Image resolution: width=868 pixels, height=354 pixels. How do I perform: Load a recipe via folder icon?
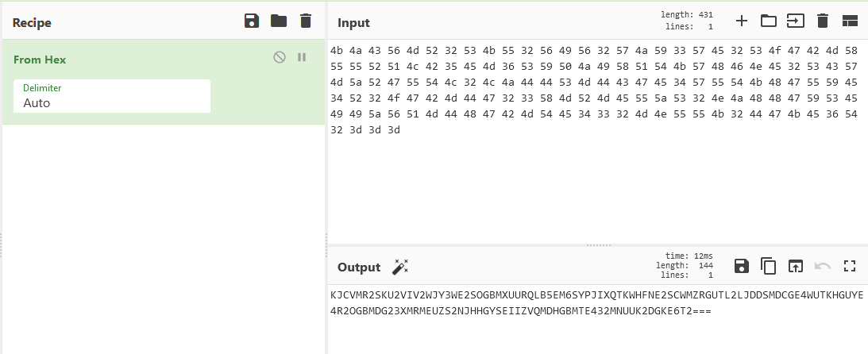[279, 21]
